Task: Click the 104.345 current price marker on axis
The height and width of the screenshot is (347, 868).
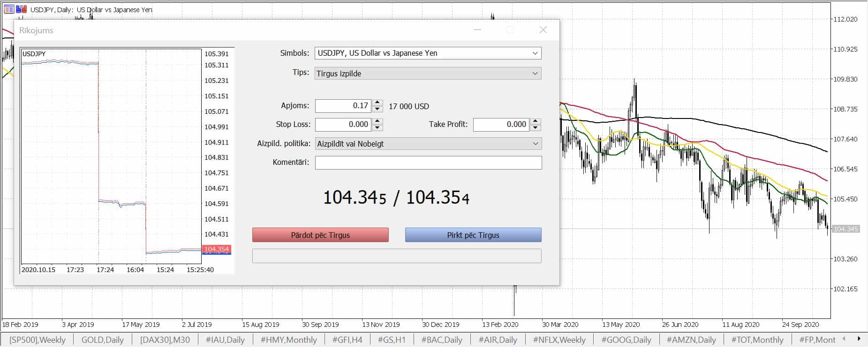Action: tap(846, 229)
